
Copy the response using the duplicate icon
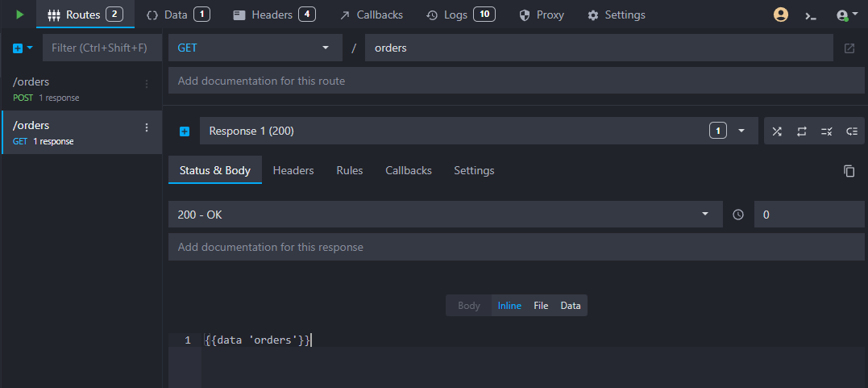(849, 171)
